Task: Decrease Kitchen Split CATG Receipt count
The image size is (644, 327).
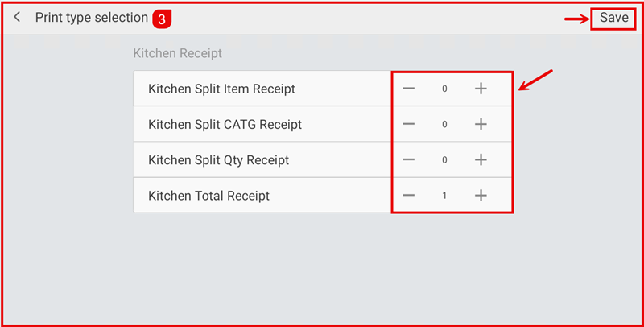Action: (x=409, y=124)
